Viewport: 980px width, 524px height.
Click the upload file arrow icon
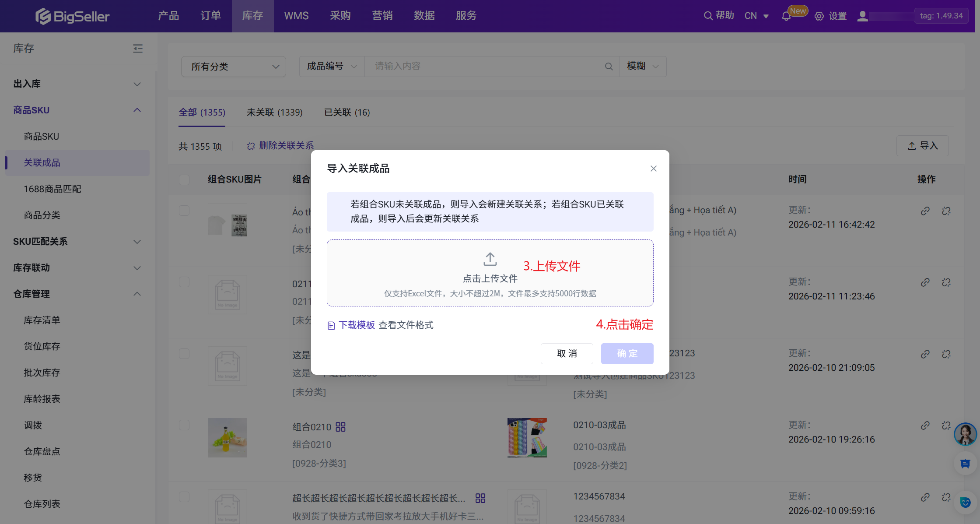tap(490, 259)
